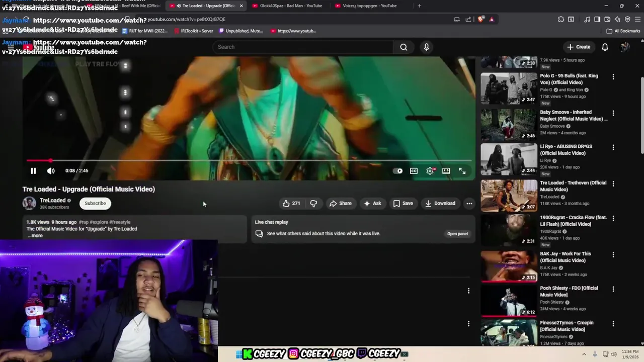
Task: Open Pooh Shiesty - FDO video title
Action: coord(569,292)
